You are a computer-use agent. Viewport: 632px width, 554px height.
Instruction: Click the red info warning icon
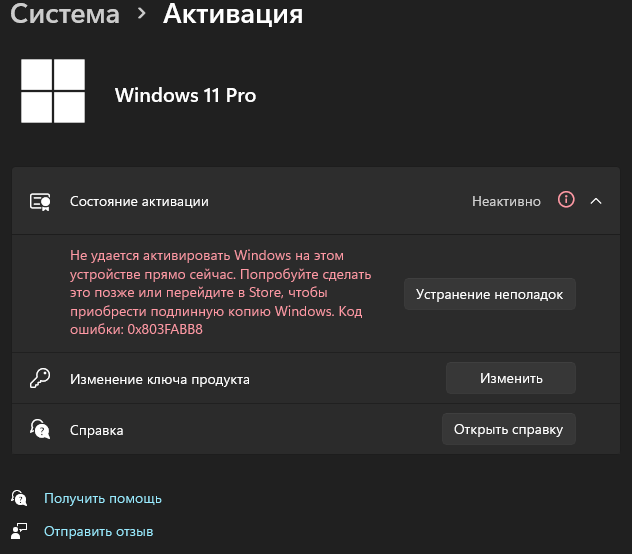pyautogui.click(x=566, y=200)
